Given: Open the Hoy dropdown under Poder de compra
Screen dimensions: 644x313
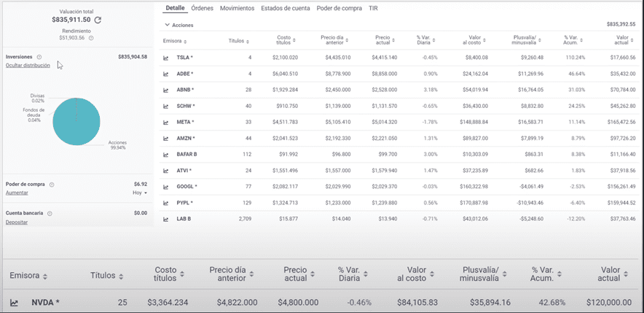Looking at the screenshot, I should [x=140, y=193].
